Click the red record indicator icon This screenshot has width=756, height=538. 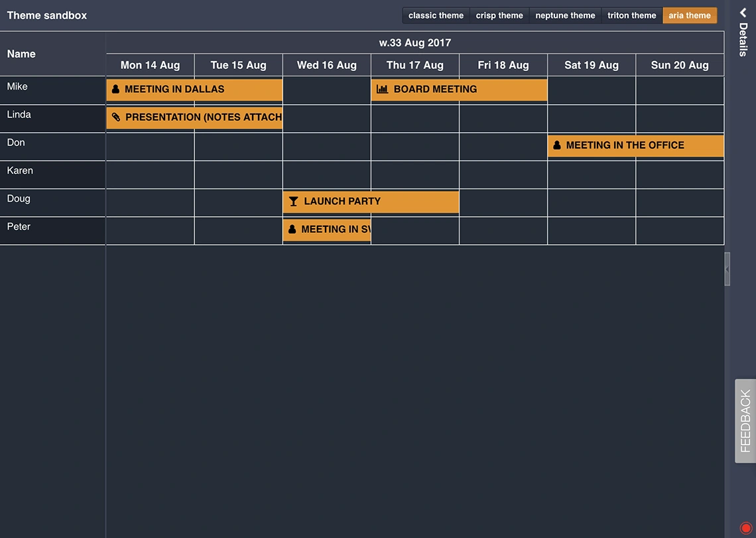click(x=745, y=528)
